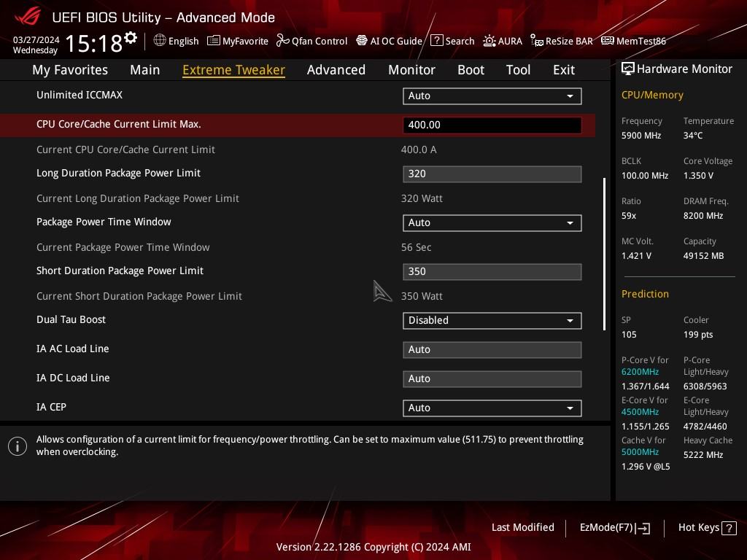Screen dimensions: 747x560
Task: Expand Package Power Time Window dropdown
Action: [492, 223]
